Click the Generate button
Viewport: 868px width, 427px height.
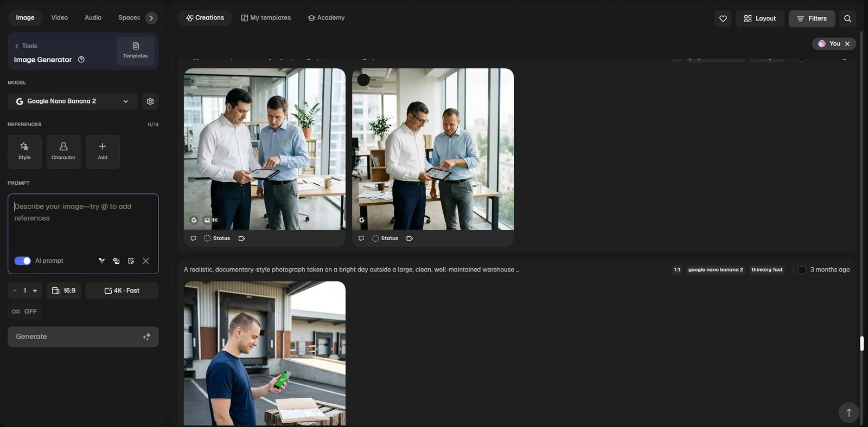pos(83,337)
